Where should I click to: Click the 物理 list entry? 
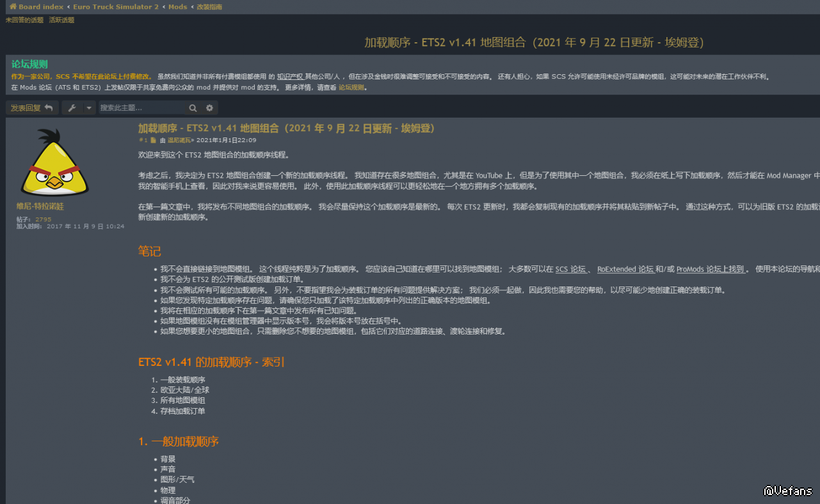point(168,491)
